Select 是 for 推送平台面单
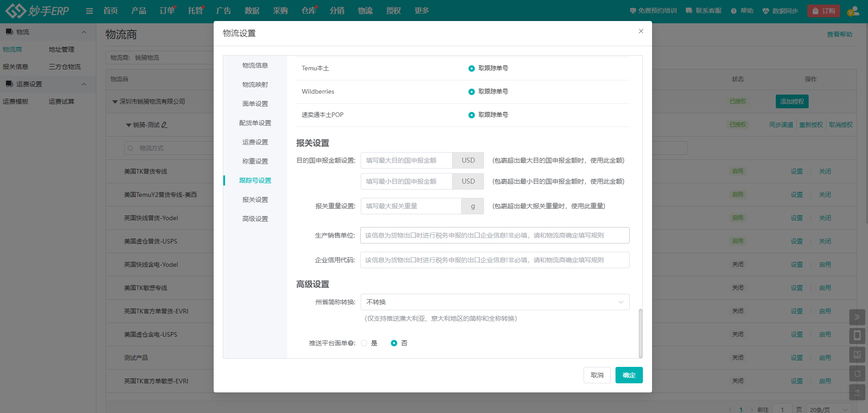 (x=364, y=343)
